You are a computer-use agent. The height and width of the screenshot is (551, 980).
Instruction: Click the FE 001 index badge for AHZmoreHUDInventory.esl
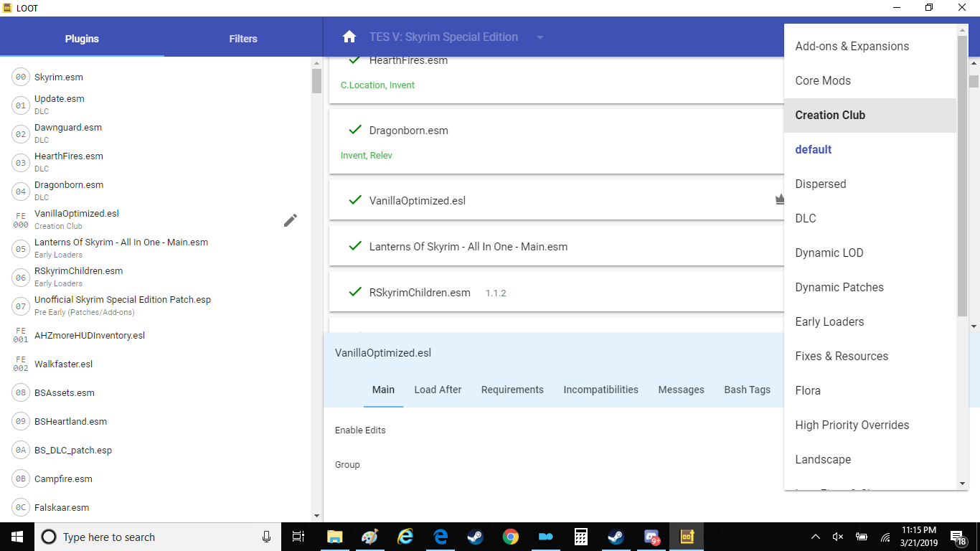coord(21,335)
